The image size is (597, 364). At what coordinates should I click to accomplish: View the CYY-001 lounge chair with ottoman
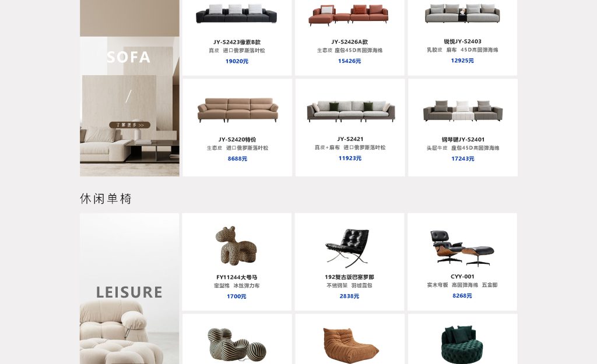coord(462,248)
